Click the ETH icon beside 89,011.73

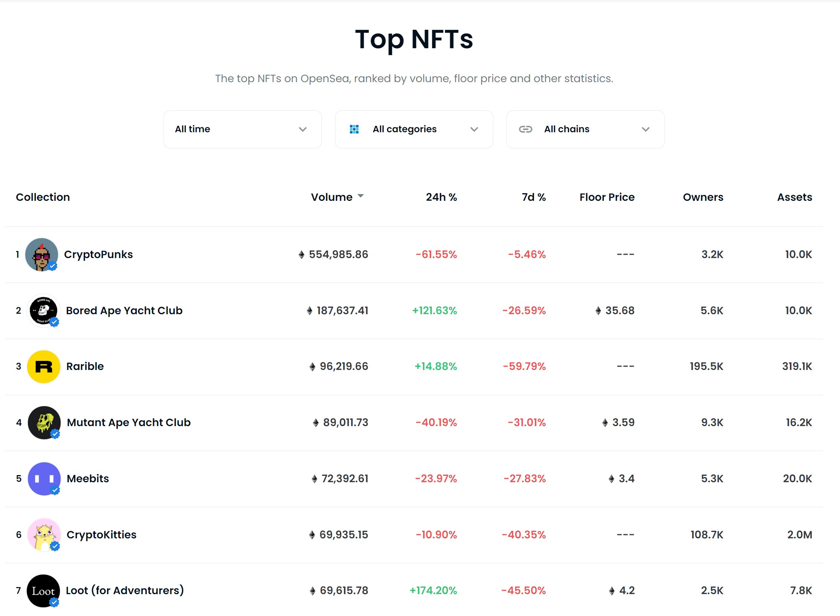click(x=316, y=423)
